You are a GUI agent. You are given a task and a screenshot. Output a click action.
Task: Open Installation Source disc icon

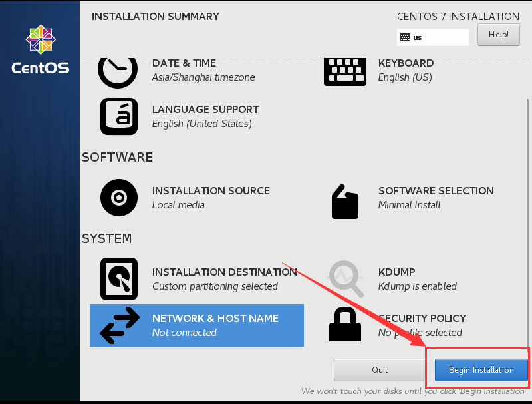[x=119, y=198]
